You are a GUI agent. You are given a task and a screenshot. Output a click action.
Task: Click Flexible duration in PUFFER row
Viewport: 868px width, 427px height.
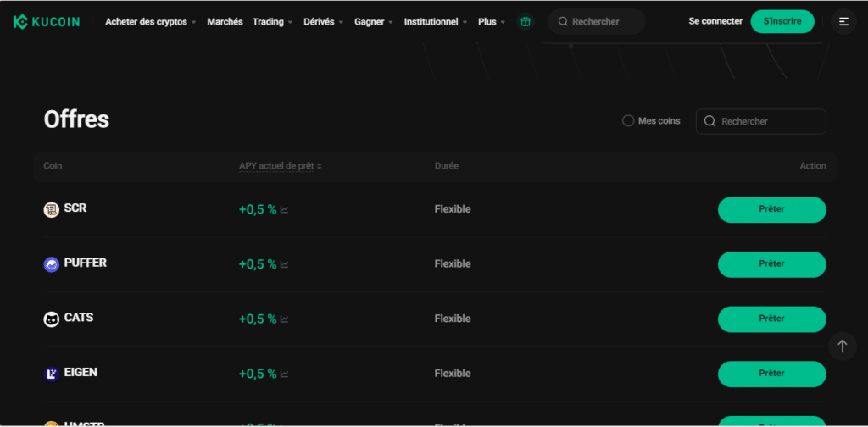pyautogui.click(x=453, y=263)
